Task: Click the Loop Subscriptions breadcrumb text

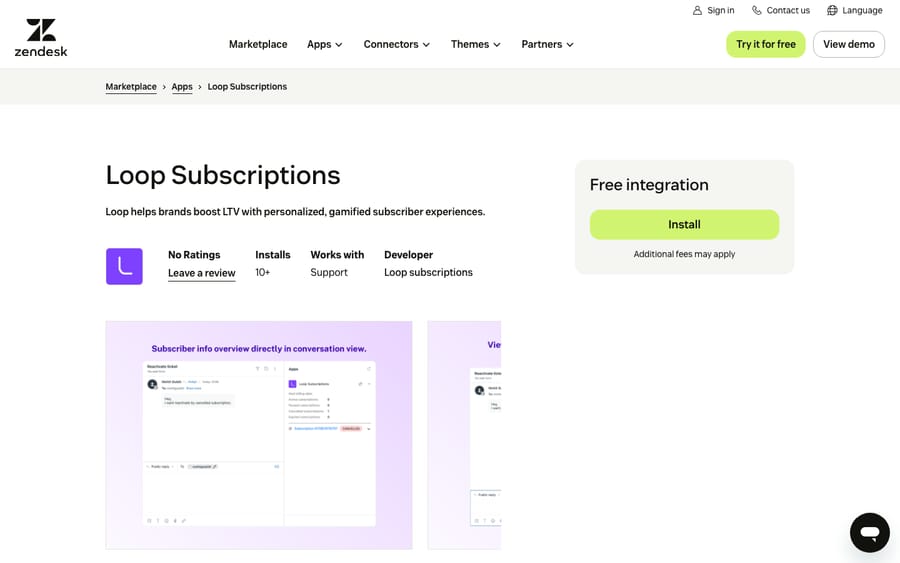Action: coord(247,87)
